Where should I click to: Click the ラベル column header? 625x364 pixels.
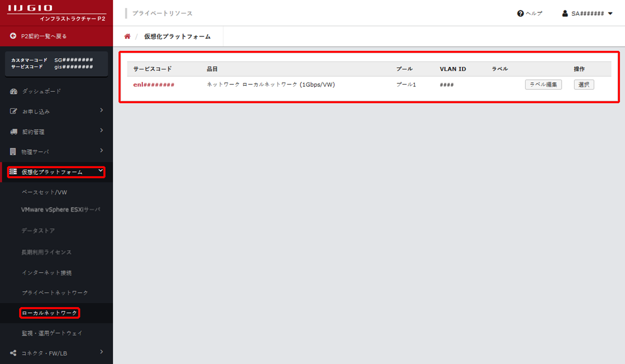(500, 69)
